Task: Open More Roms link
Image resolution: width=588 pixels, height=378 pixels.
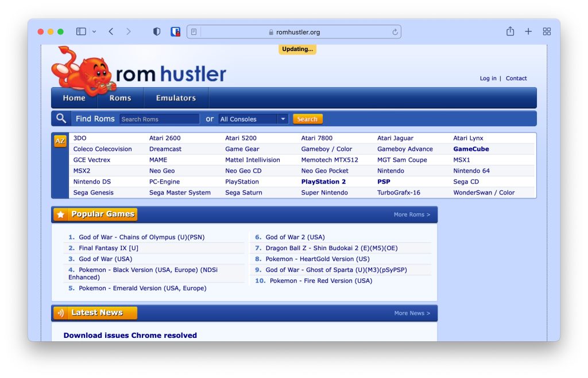Action: pos(412,215)
